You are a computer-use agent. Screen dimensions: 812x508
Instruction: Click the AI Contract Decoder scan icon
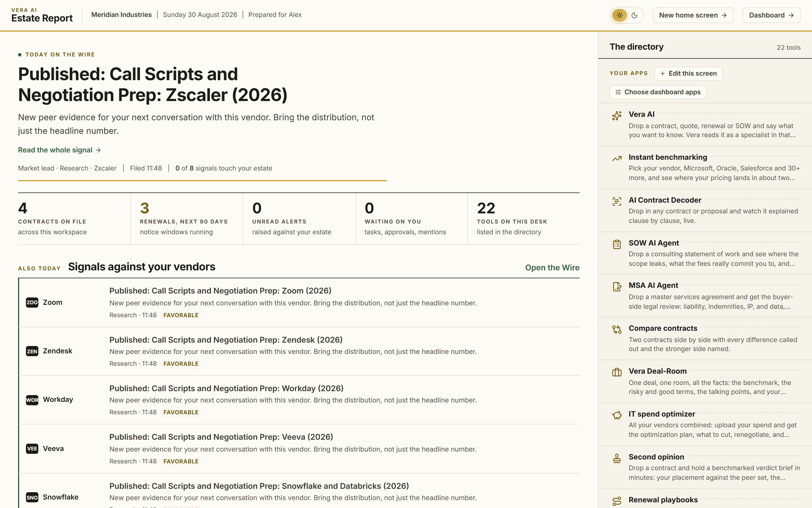click(617, 201)
